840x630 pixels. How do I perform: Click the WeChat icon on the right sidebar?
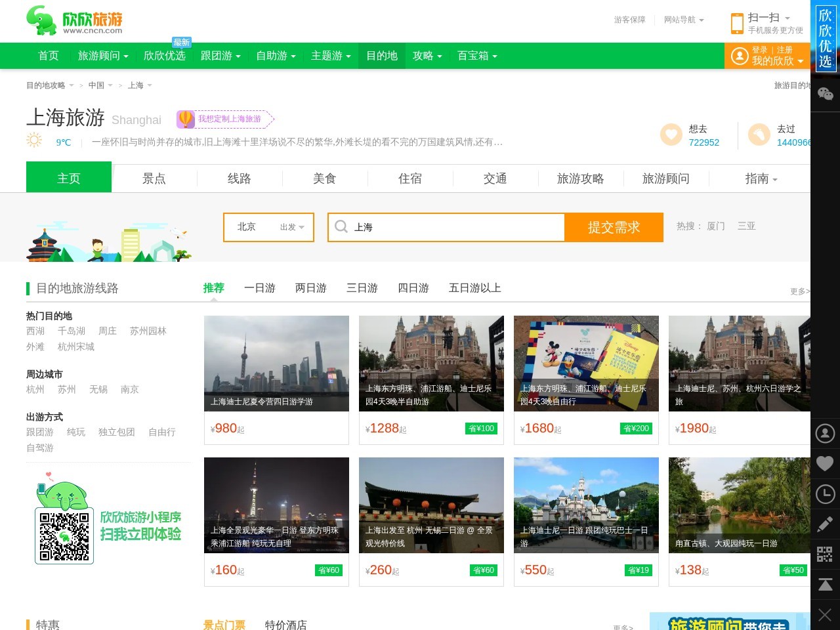(x=825, y=94)
